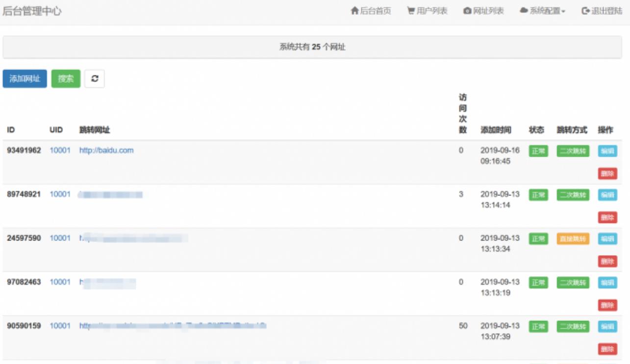Open 用户列表 in top navigation
This screenshot has height=364, width=630.
pyautogui.click(x=427, y=11)
